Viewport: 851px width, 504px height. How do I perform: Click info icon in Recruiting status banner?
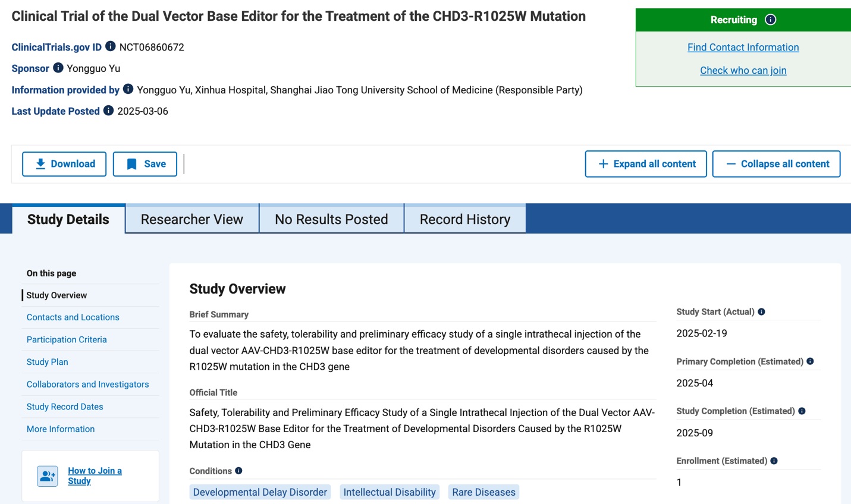point(771,20)
